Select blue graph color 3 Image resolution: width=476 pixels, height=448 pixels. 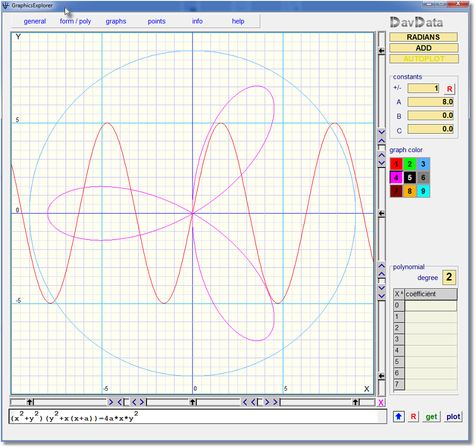423,164
